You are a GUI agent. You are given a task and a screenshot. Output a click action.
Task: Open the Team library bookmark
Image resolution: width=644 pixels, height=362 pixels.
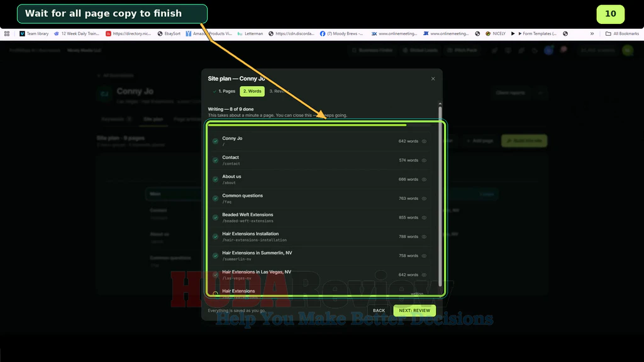[x=34, y=34]
